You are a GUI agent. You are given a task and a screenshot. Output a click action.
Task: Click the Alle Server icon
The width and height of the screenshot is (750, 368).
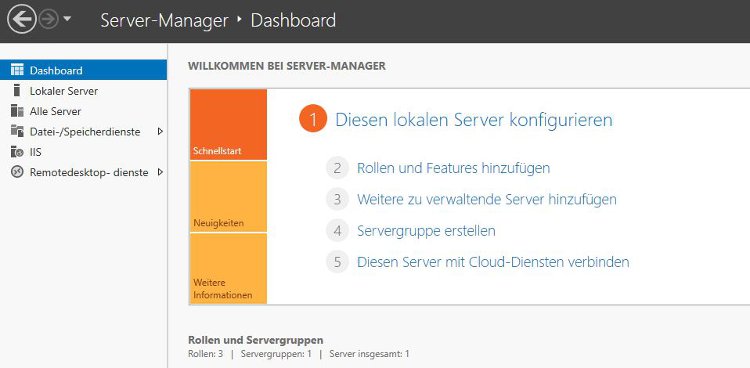(17, 111)
